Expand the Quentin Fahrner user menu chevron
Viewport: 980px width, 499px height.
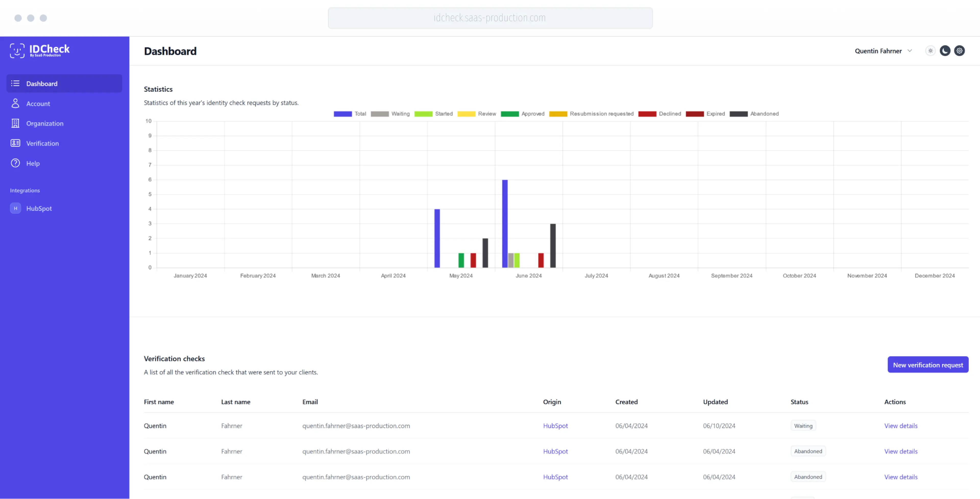click(x=910, y=51)
